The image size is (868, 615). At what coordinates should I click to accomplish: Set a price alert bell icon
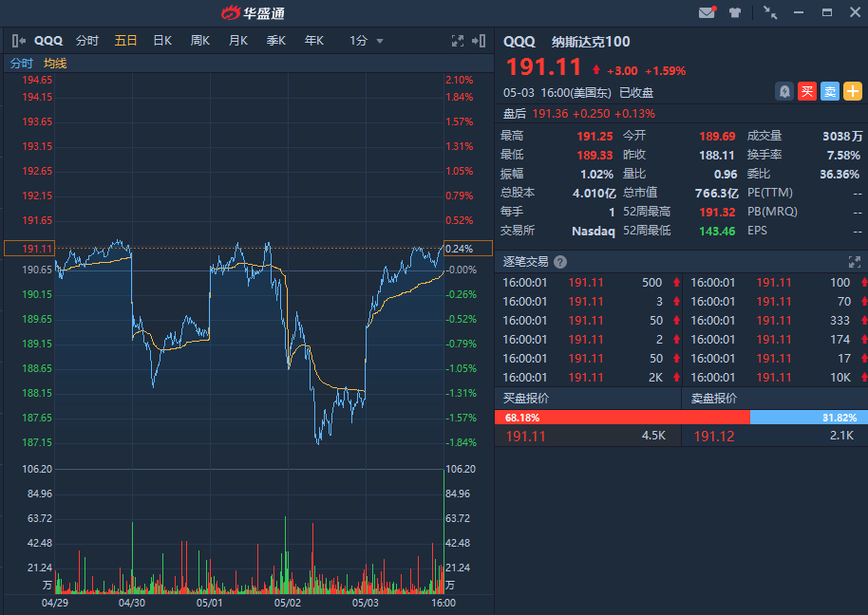pyautogui.click(x=784, y=91)
